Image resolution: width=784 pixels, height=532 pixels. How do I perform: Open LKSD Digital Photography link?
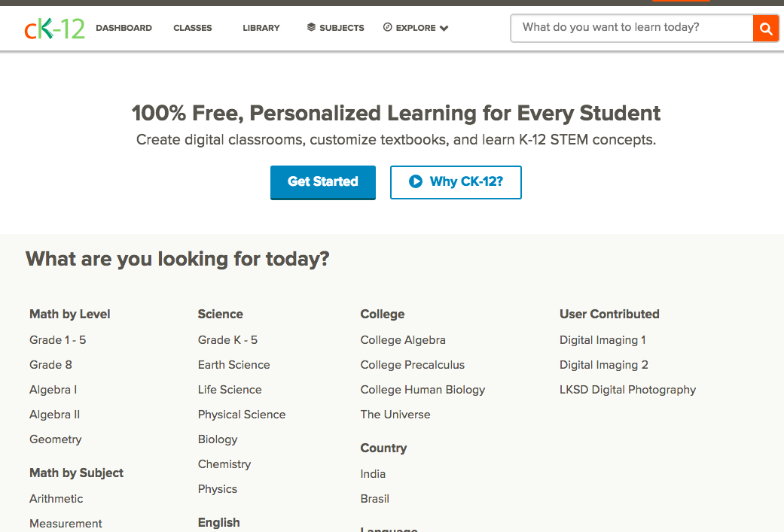coord(627,390)
